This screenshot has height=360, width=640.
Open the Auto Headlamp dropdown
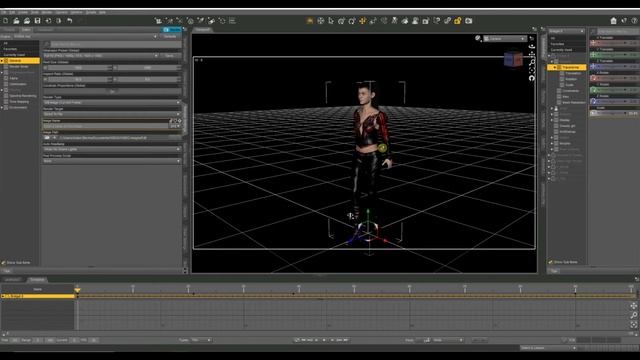point(112,149)
